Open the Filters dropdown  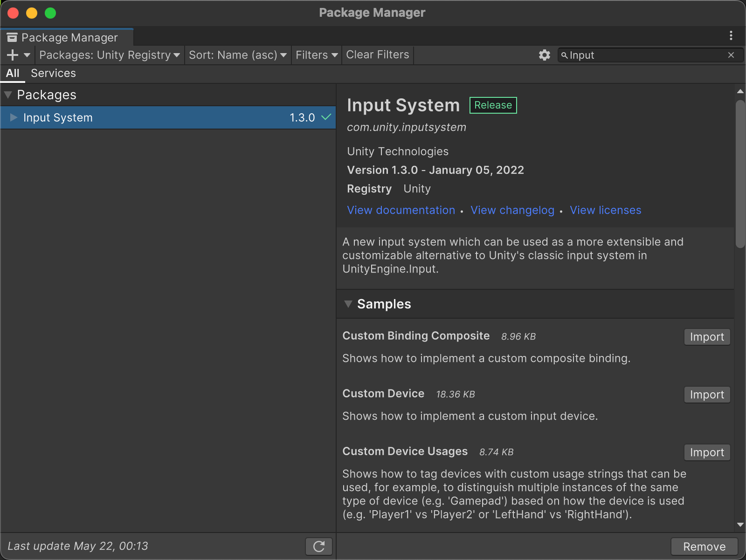click(x=317, y=55)
